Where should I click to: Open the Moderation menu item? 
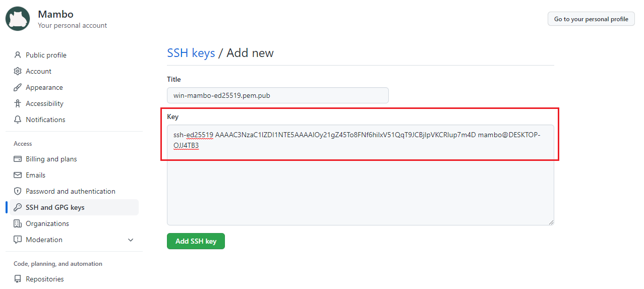click(44, 240)
